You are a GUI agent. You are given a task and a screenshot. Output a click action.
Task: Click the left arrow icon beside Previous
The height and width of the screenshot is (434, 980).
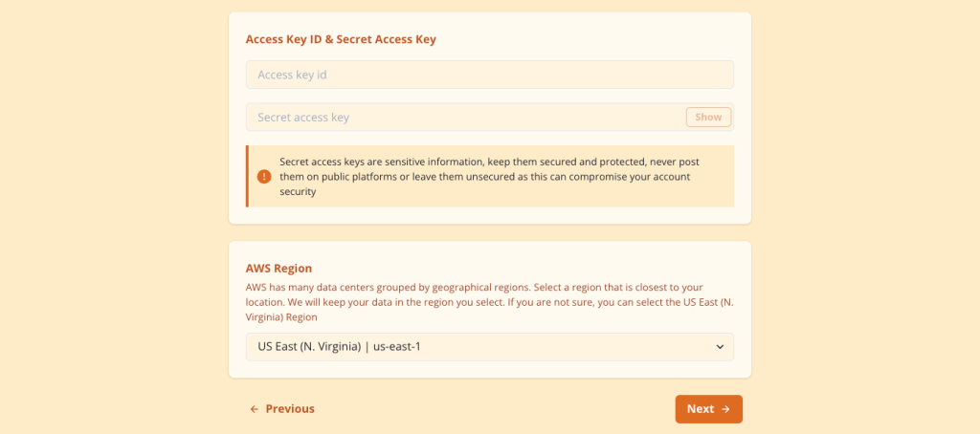tap(255, 409)
